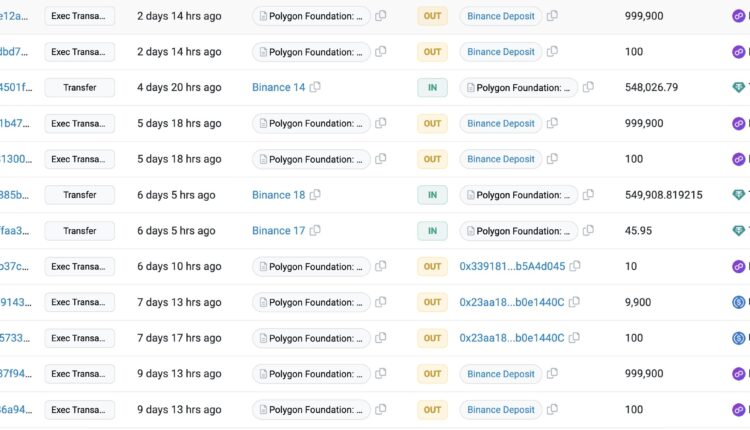750x430 pixels.
Task: Copy Polygon Foundation sender in 6 days 10 hrs row
Action: click(381, 267)
